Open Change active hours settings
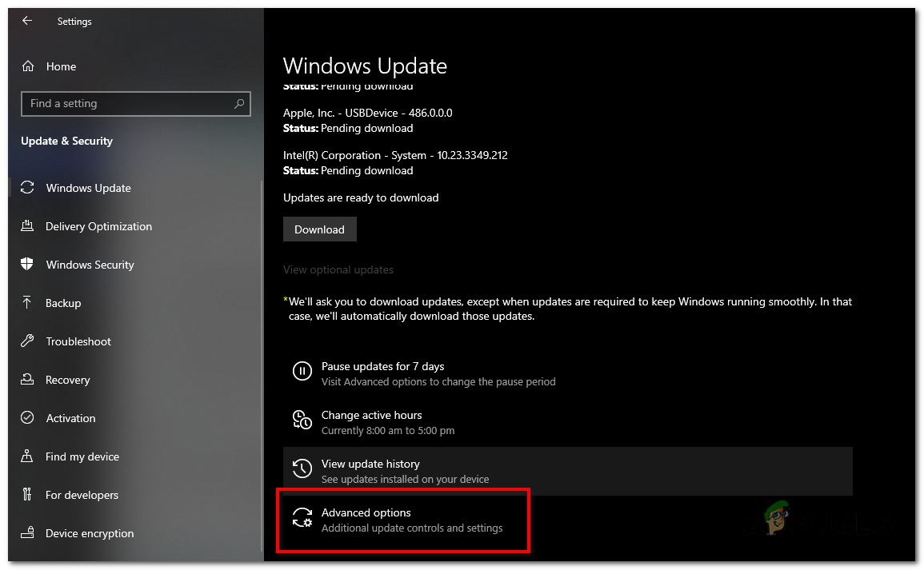924x570 pixels. pos(371,422)
